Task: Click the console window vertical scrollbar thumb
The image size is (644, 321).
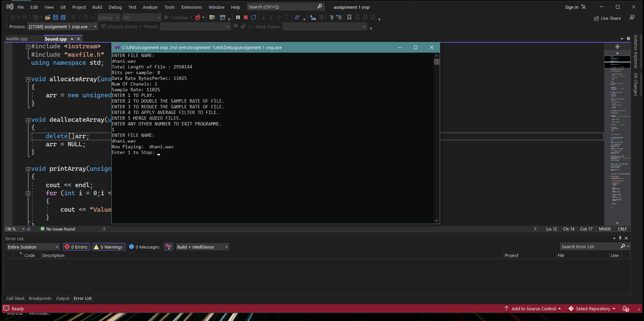Action: click(436, 62)
